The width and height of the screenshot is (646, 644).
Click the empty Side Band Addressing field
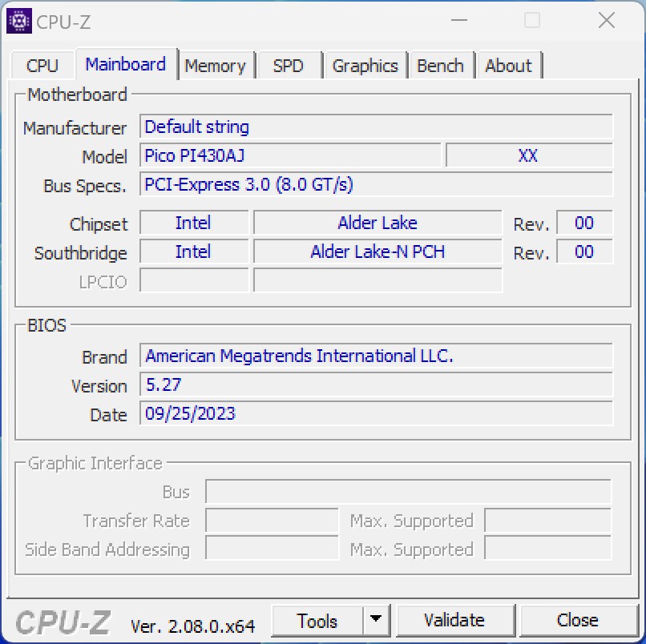pyautogui.click(x=272, y=548)
